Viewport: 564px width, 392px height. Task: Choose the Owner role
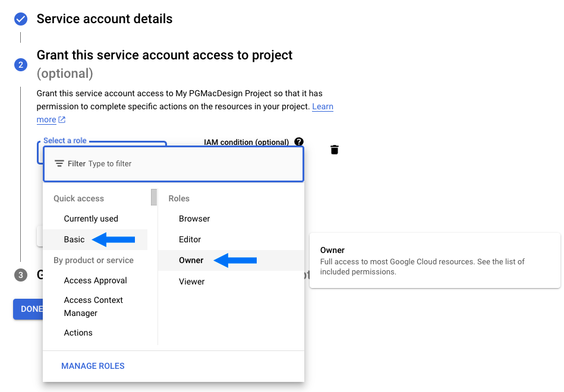(x=191, y=260)
